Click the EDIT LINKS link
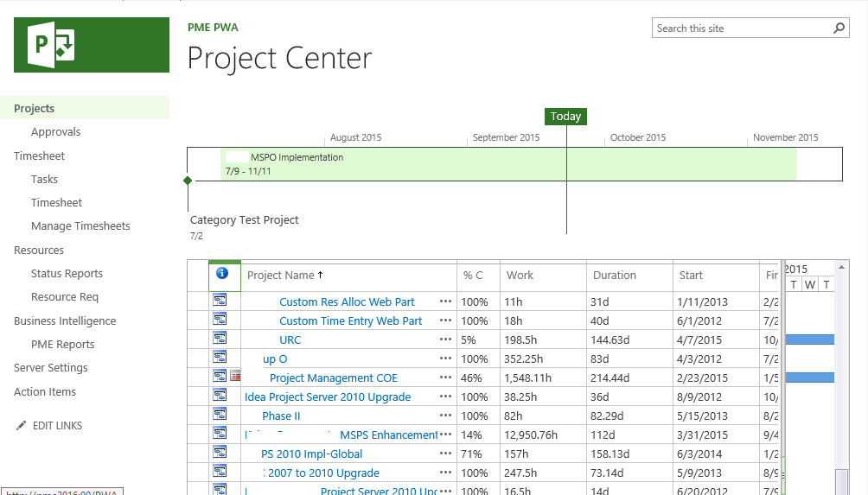868x495 pixels. pos(58,425)
